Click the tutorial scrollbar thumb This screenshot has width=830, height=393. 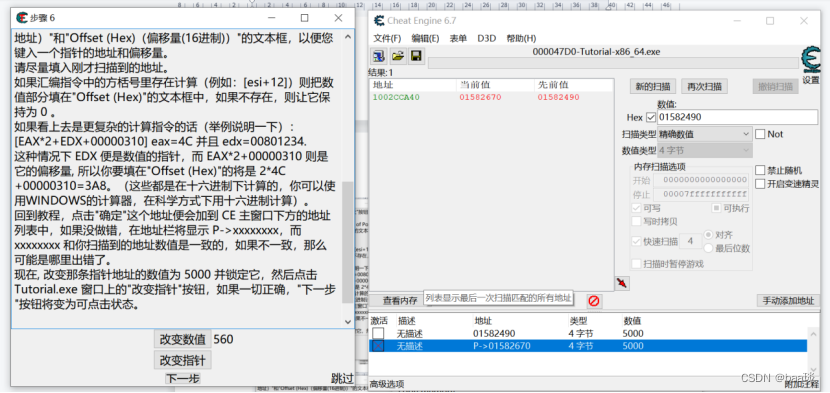point(348,242)
